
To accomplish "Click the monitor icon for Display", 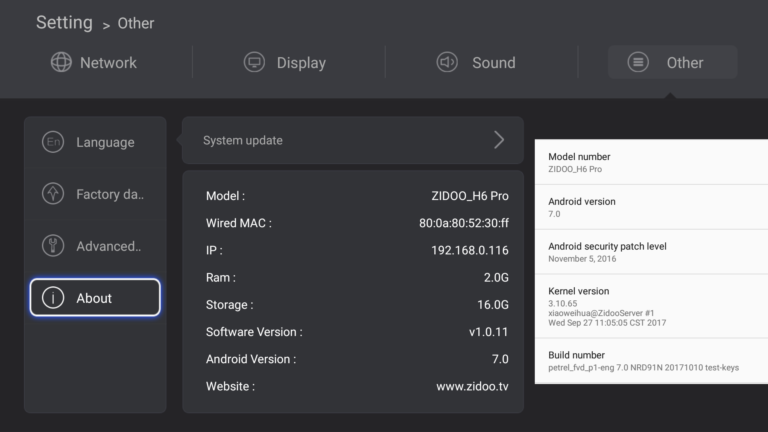I will pyautogui.click(x=254, y=62).
